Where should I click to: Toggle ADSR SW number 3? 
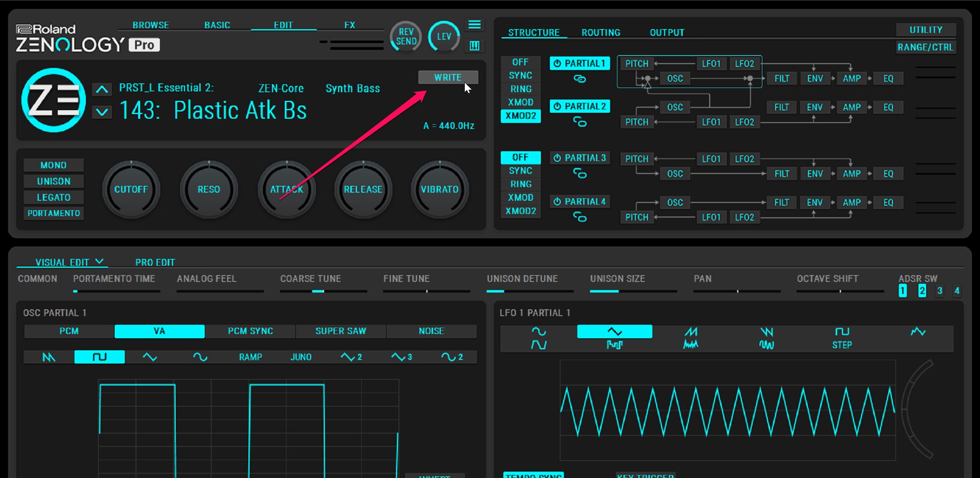click(x=939, y=291)
